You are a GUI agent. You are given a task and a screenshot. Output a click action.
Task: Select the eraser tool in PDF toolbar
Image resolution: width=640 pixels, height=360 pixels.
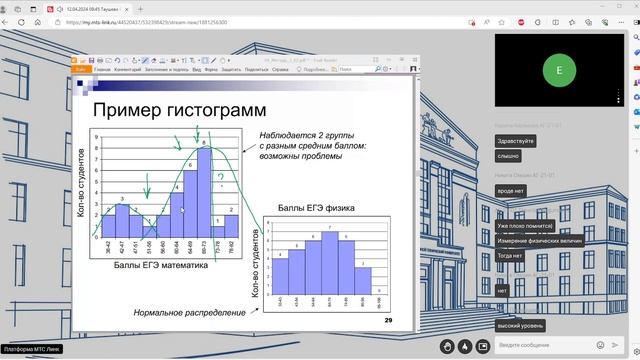pos(154,60)
